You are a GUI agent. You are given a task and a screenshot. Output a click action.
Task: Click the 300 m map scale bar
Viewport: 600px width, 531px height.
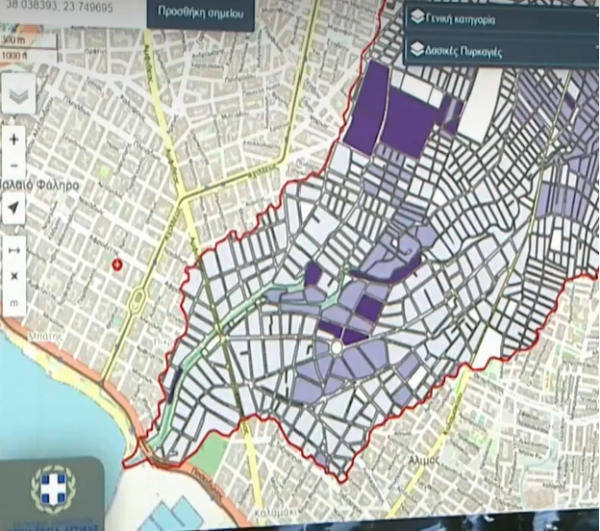[15, 40]
